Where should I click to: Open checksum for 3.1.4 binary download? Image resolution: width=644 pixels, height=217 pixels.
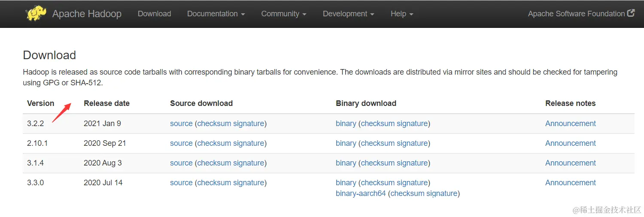point(377,163)
